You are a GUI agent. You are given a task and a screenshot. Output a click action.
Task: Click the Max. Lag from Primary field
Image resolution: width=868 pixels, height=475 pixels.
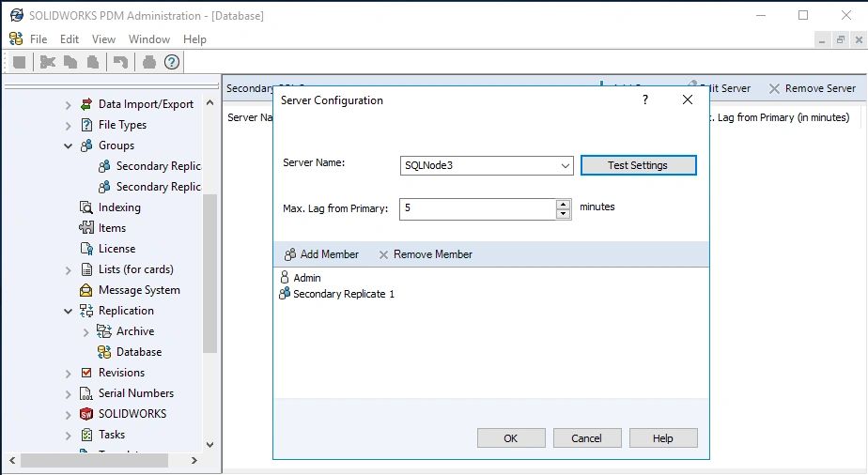(x=477, y=208)
